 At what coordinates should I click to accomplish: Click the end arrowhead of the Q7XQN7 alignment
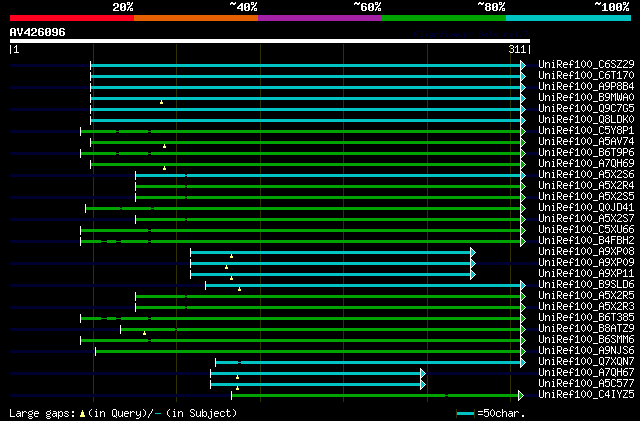(523, 363)
